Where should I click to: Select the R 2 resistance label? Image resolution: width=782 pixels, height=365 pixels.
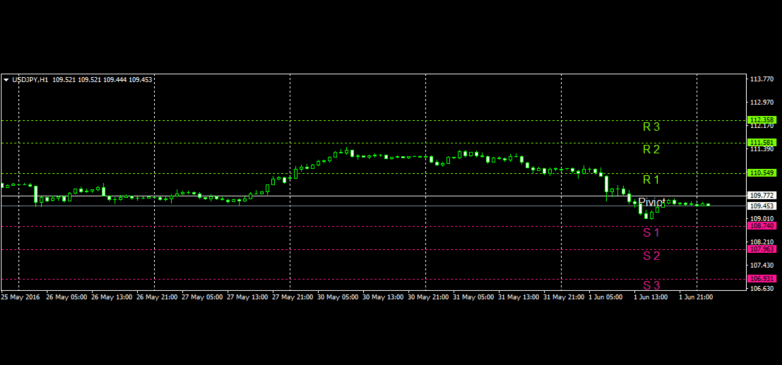click(651, 149)
